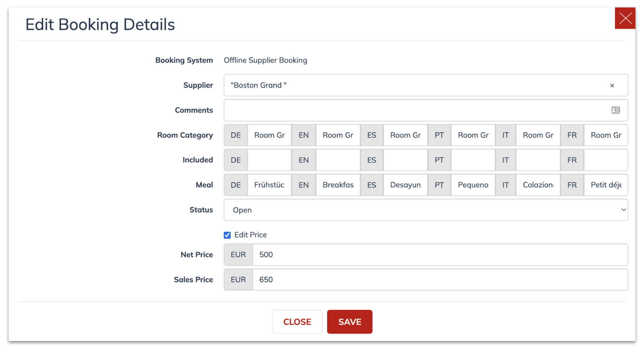Clear the Boston Grand supplier selection
The height and width of the screenshot is (348, 644).
coord(612,86)
